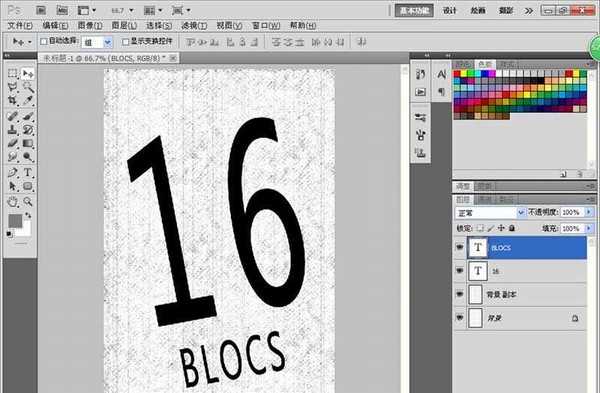Screen dimensions: 600x393
Task: Open the 滤镜(T) menu
Action: (194, 26)
